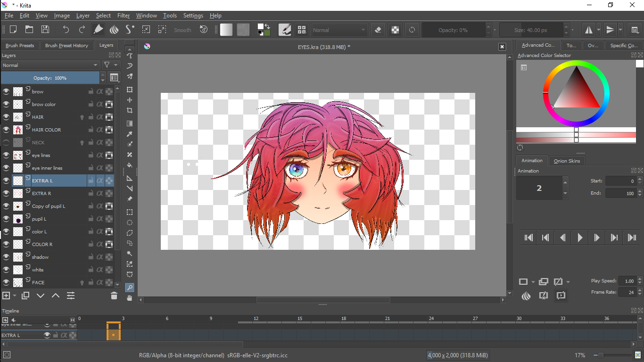This screenshot has height=362, width=644.
Task: Jump to the last animation frame
Action: tap(632, 238)
